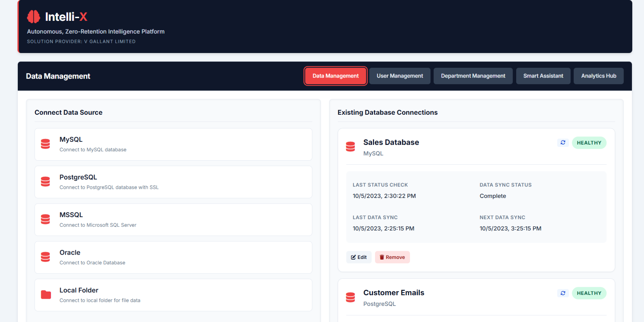Viewport: 644px width, 322px height.
Task: Click the PostgreSQL database icon
Action: point(45,181)
